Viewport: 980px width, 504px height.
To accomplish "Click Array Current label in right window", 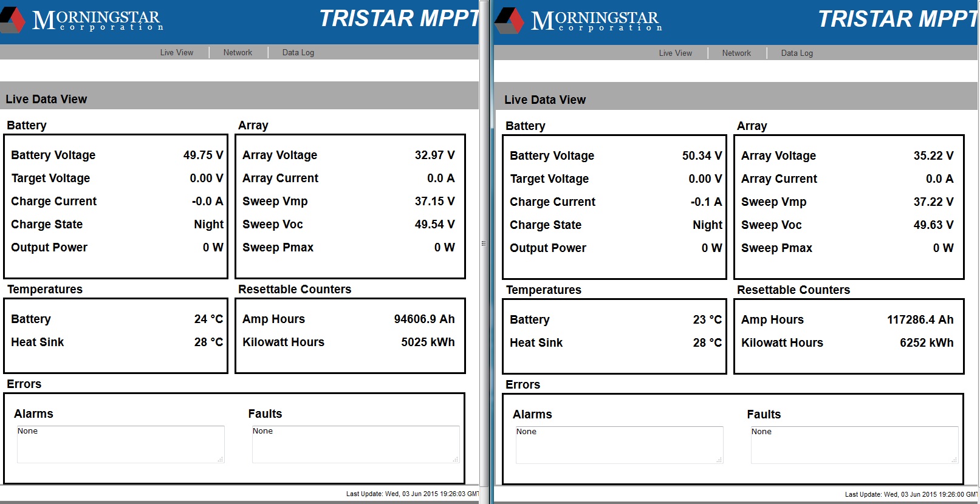I will [x=780, y=179].
